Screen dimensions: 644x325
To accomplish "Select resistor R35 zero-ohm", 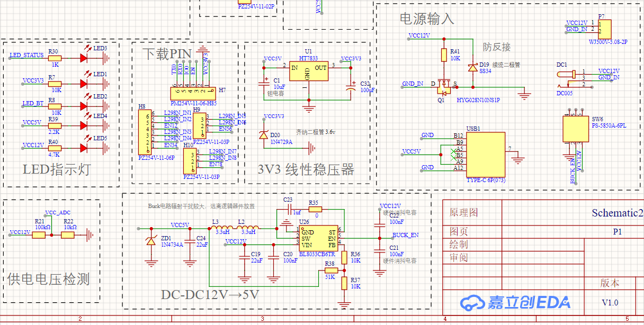I will (314, 209).
